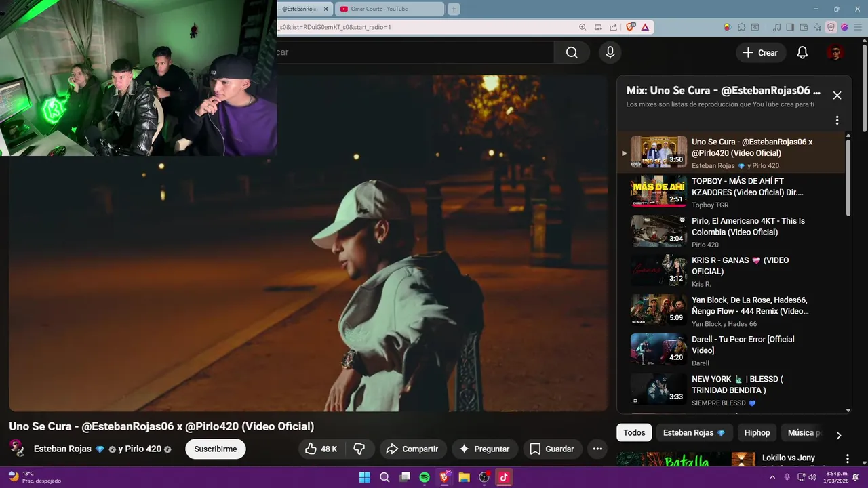The width and height of the screenshot is (868, 488).
Task: Click the main video player area
Action: point(309,243)
